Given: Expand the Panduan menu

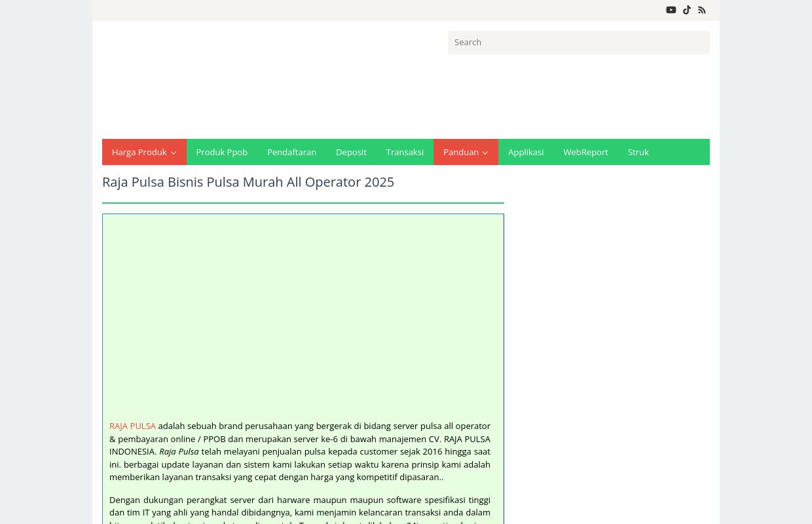Looking at the screenshot, I should 466,152.
